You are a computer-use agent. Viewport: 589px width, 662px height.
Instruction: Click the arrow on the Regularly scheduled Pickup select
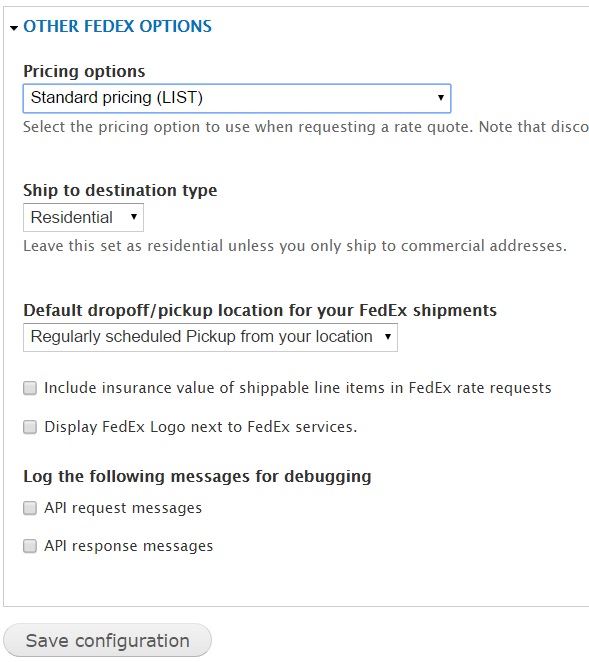388,337
